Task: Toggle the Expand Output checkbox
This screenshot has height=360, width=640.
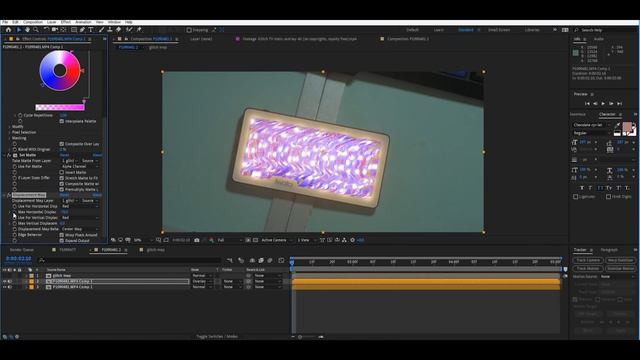Action: [x=62, y=240]
